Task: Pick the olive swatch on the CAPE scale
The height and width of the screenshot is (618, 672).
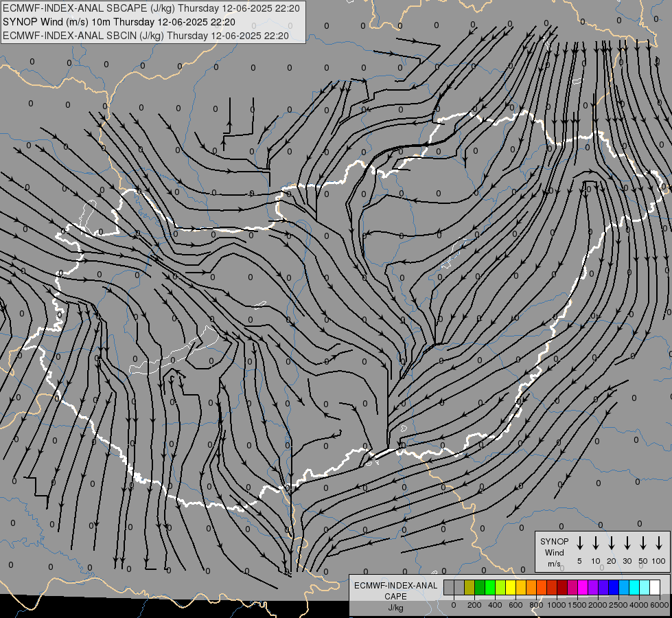Action: click(x=470, y=588)
